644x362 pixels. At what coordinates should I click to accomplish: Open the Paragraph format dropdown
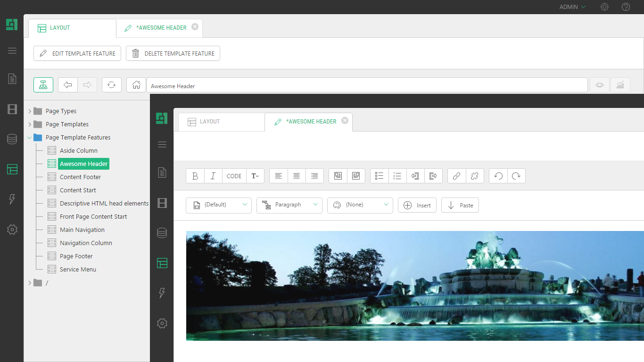click(289, 205)
